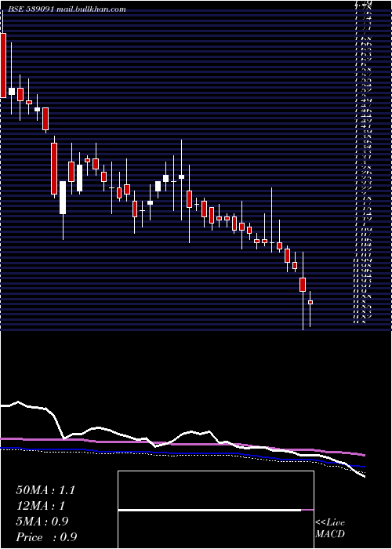Select the 12MA : 1 reading

[42, 507]
